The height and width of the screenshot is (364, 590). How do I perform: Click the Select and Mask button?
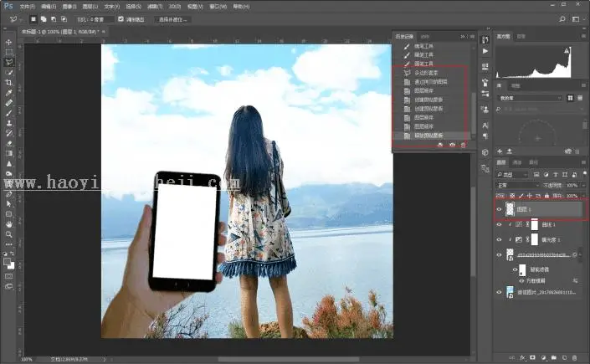(172, 19)
